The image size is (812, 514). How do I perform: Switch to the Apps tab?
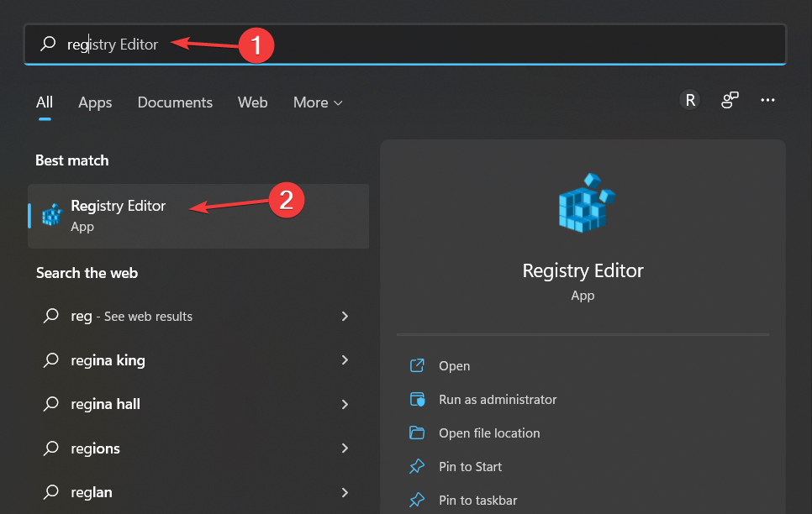coord(95,102)
